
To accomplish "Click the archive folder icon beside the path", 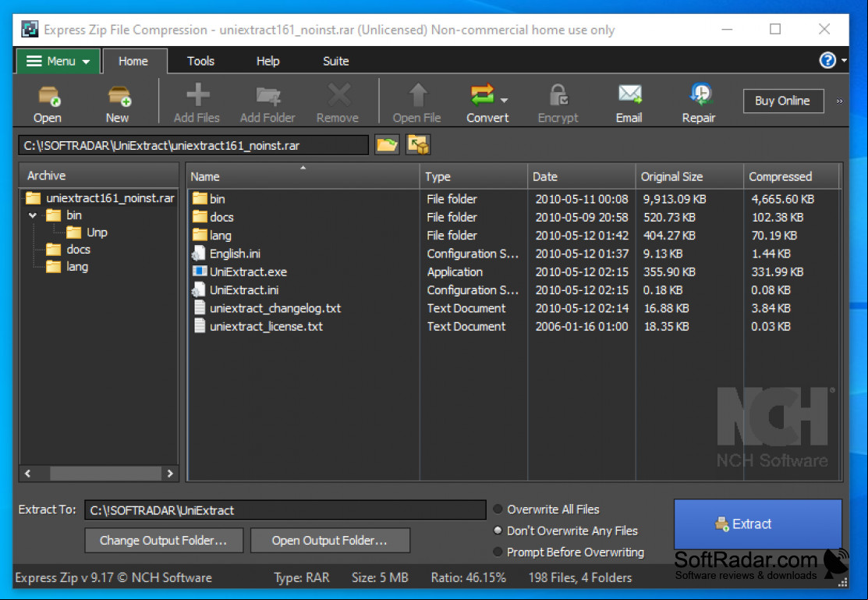I will click(x=418, y=145).
